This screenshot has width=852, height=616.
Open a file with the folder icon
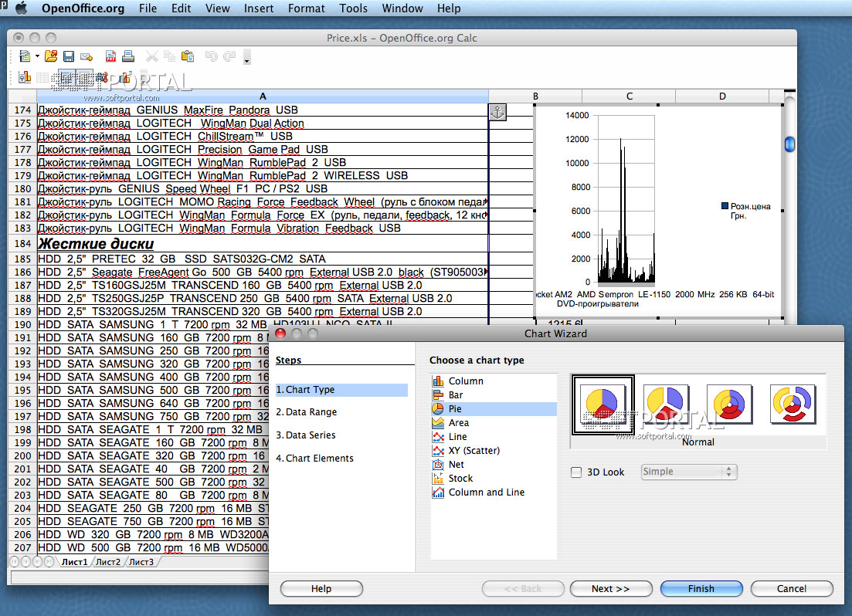pos(51,56)
